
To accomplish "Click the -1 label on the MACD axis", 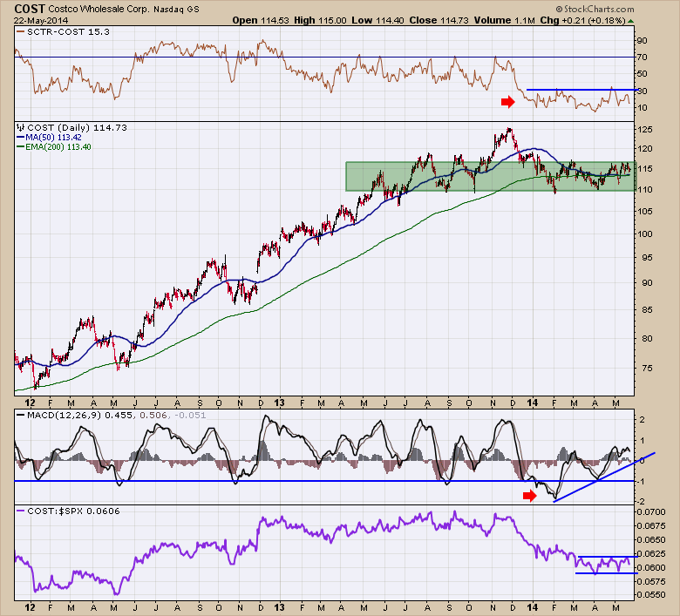I will coord(641,482).
